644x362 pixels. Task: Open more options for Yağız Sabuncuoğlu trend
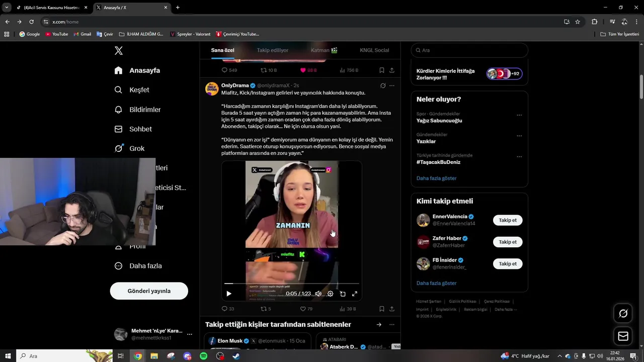[x=519, y=115]
